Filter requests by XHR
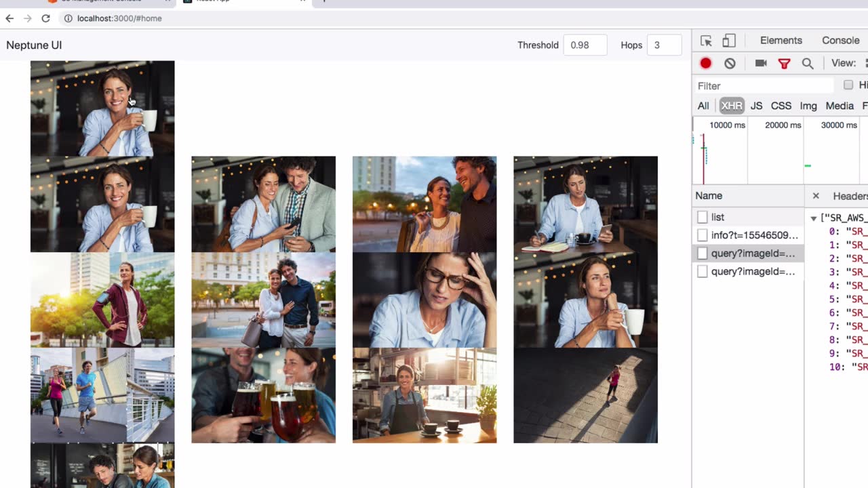The width and height of the screenshot is (868, 488). (732, 106)
